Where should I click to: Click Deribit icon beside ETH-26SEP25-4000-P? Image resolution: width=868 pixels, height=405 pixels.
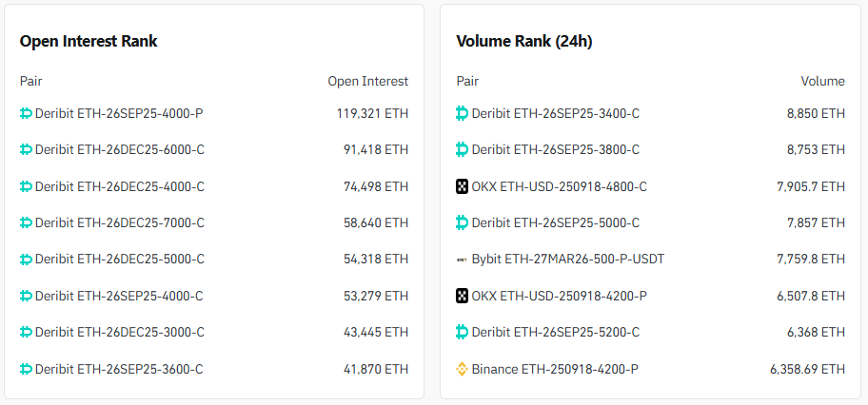(x=26, y=113)
